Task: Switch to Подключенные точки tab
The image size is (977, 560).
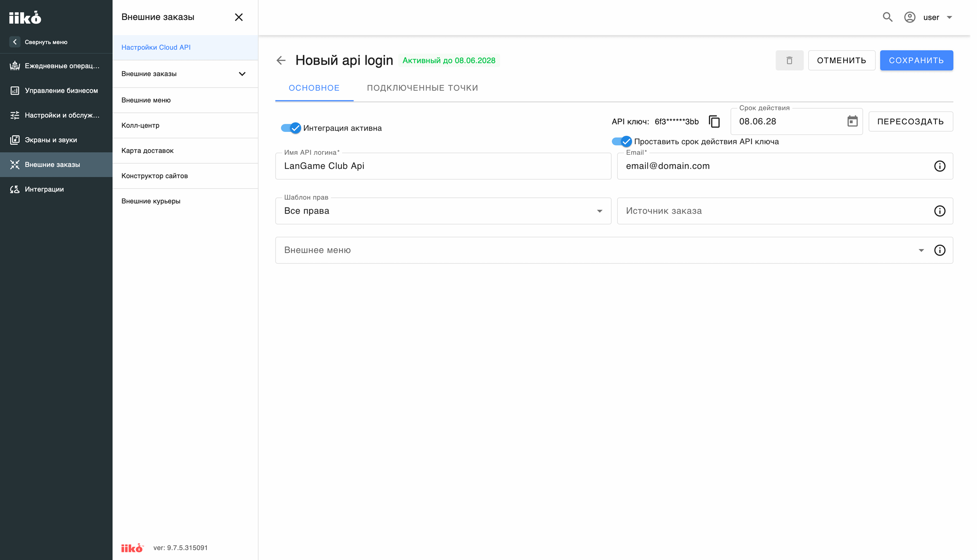Action: [422, 88]
